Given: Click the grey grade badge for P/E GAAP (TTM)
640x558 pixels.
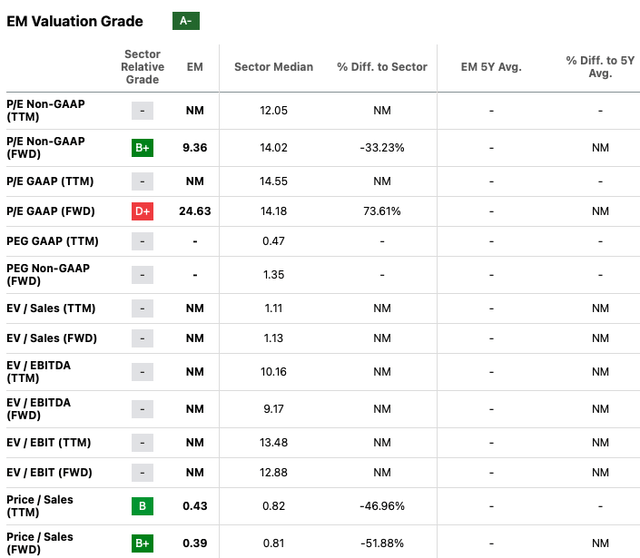Looking at the screenshot, I should pyautogui.click(x=143, y=181).
